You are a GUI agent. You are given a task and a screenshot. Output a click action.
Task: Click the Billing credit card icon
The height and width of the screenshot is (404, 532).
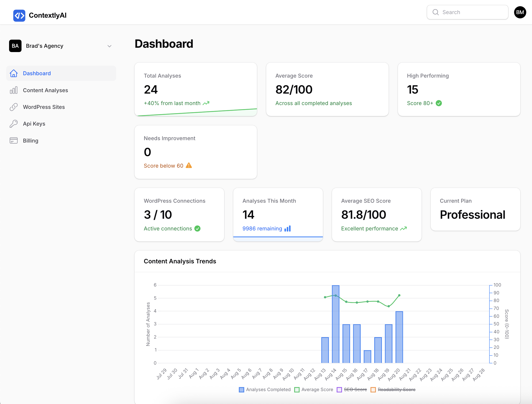(x=14, y=141)
